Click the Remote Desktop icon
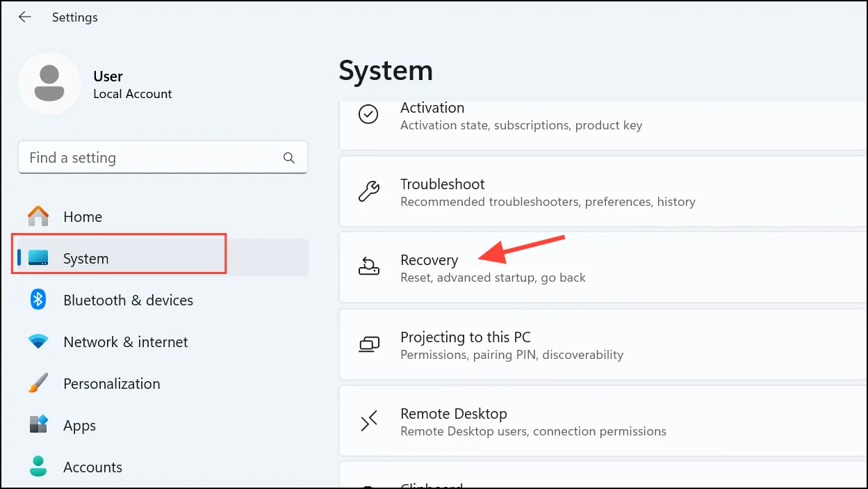Viewport: 868px width, 489px height. [368, 421]
